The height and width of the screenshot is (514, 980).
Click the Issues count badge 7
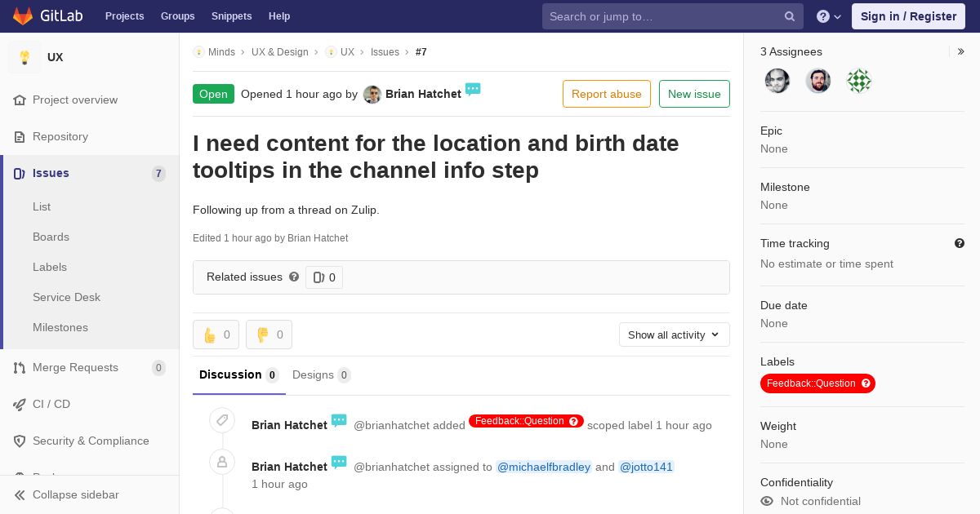(x=158, y=173)
